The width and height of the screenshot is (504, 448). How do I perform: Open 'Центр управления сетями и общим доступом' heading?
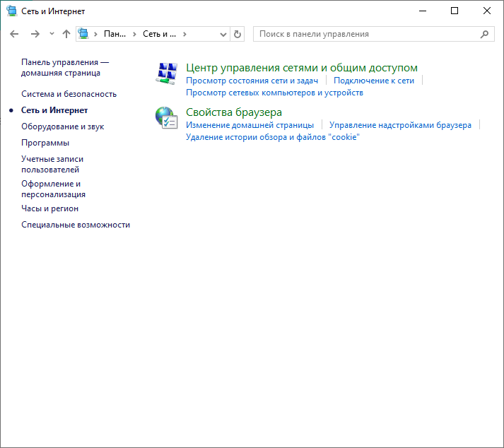302,68
